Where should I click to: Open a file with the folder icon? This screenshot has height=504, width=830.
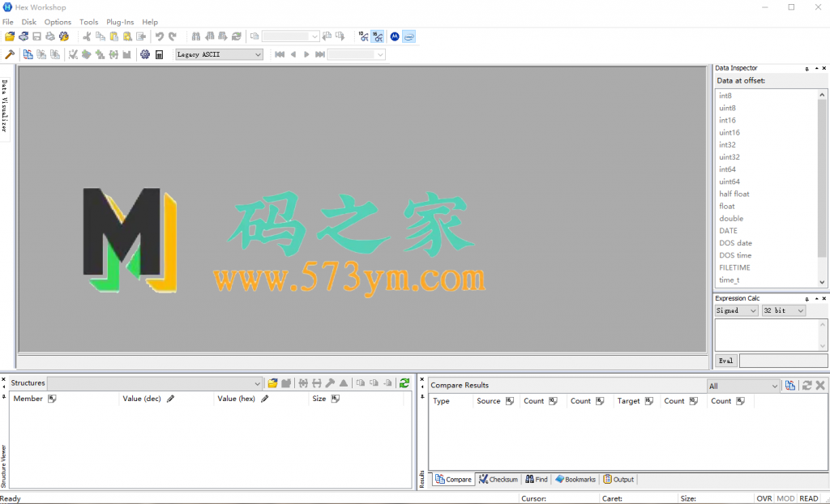point(10,36)
